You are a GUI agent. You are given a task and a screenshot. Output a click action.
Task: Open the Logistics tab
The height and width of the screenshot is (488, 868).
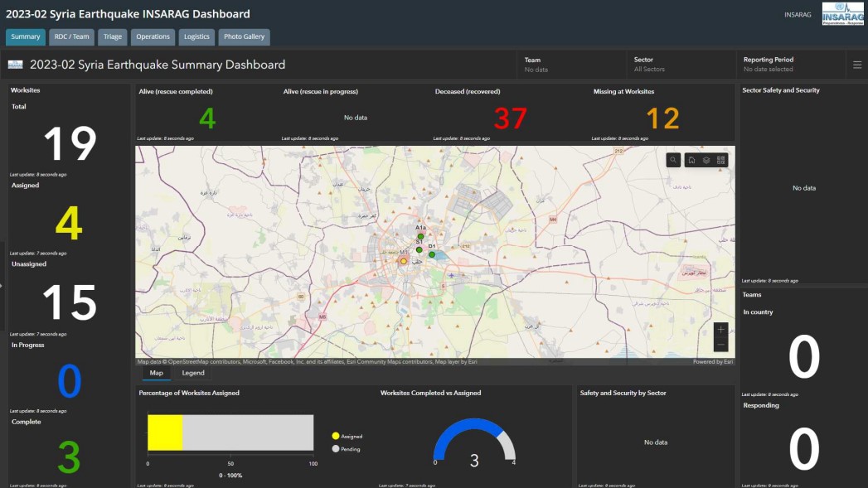pyautogui.click(x=196, y=37)
